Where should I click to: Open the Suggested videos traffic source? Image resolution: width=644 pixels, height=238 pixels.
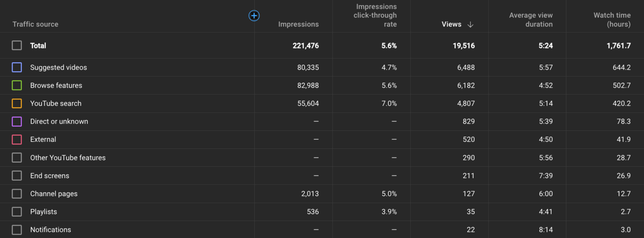(x=58, y=67)
